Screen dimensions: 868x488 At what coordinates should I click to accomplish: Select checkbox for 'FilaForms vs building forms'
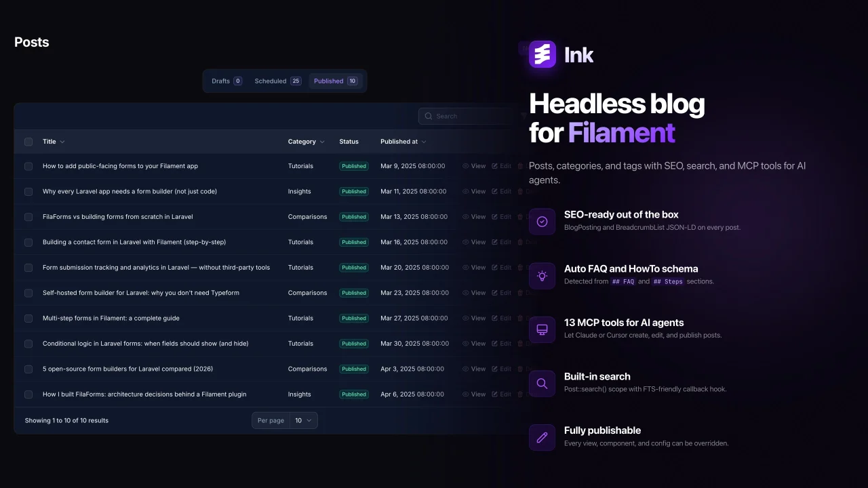point(28,217)
